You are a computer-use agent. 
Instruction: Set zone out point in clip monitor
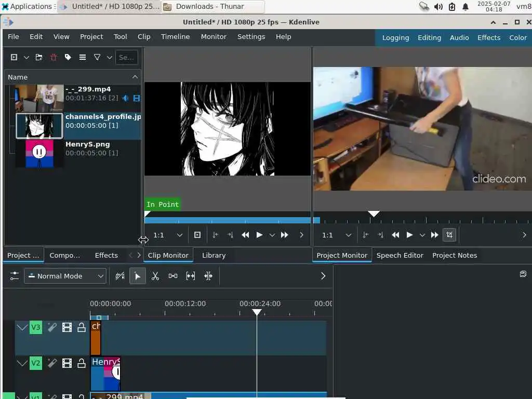(x=230, y=235)
